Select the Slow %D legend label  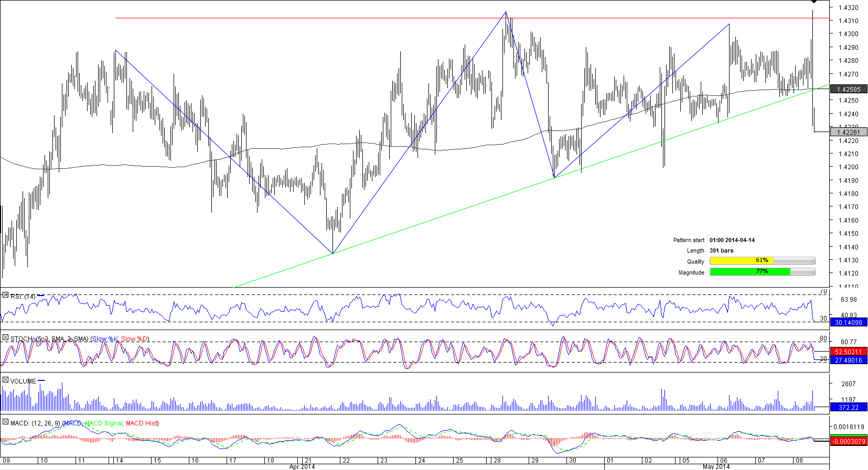click(134, 339)
